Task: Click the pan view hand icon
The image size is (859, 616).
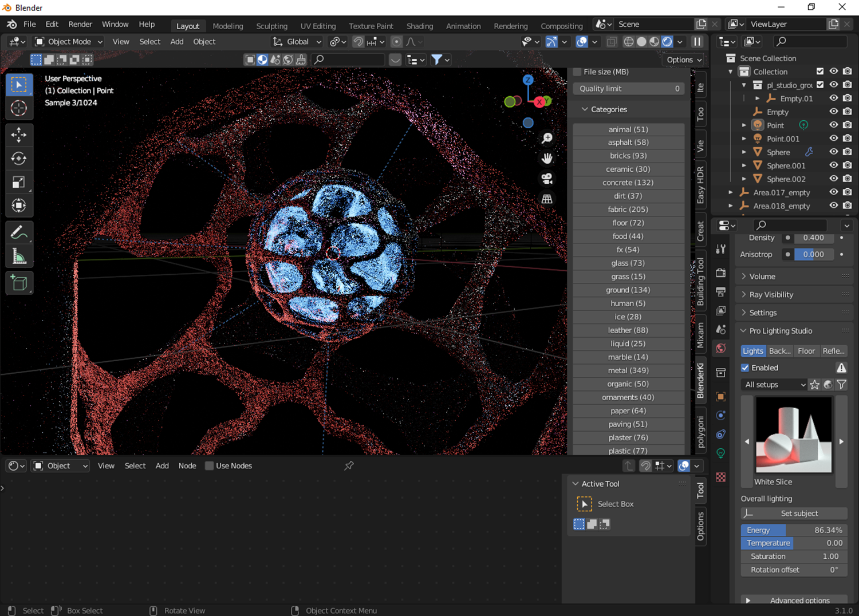Action: coord(547,158)
